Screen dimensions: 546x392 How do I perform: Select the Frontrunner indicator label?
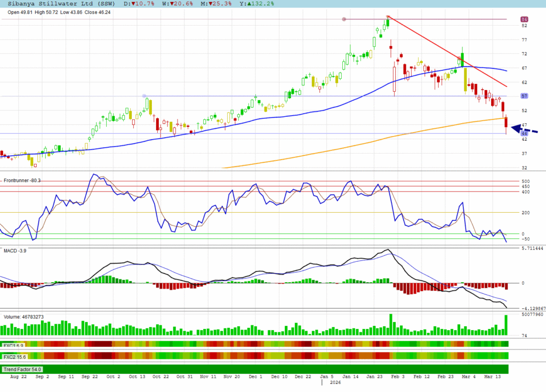(x=22, y=181)
